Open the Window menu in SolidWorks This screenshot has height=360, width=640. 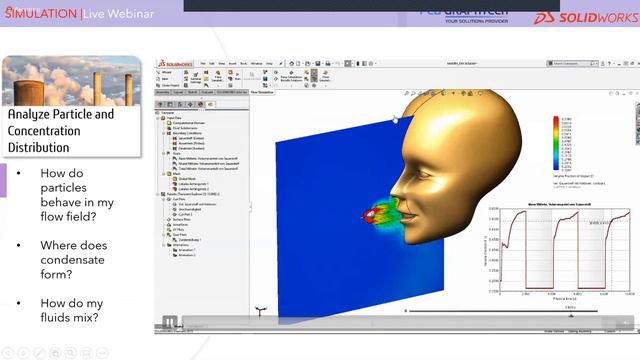[257, 64]
